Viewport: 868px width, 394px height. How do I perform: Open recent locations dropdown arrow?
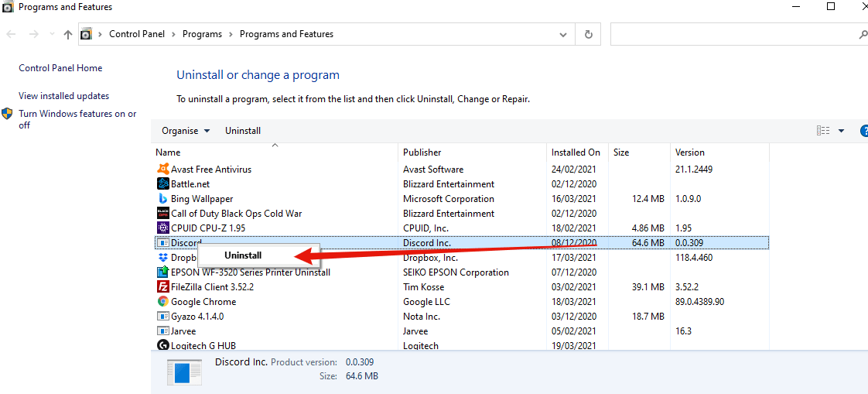52,34
